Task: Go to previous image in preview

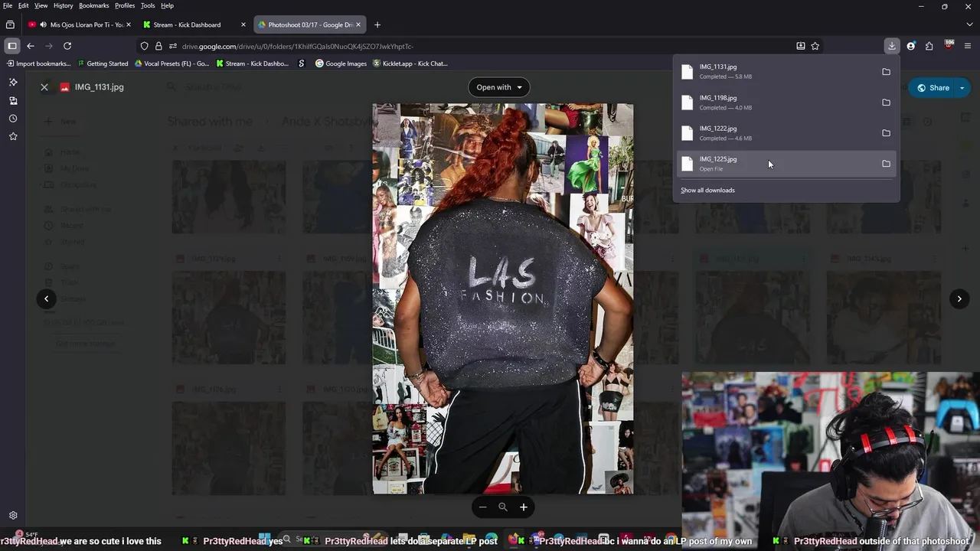Action: [x=47, y=299]
